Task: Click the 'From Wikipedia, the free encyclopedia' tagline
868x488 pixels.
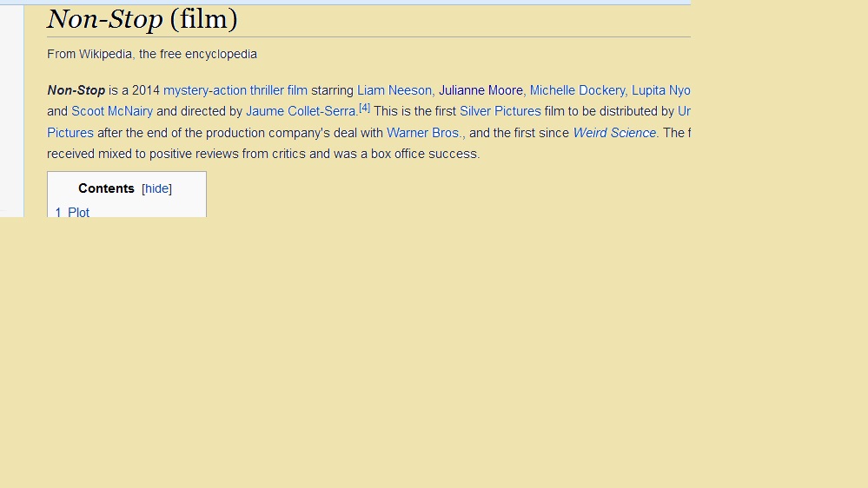Action: tap(152, 54)
